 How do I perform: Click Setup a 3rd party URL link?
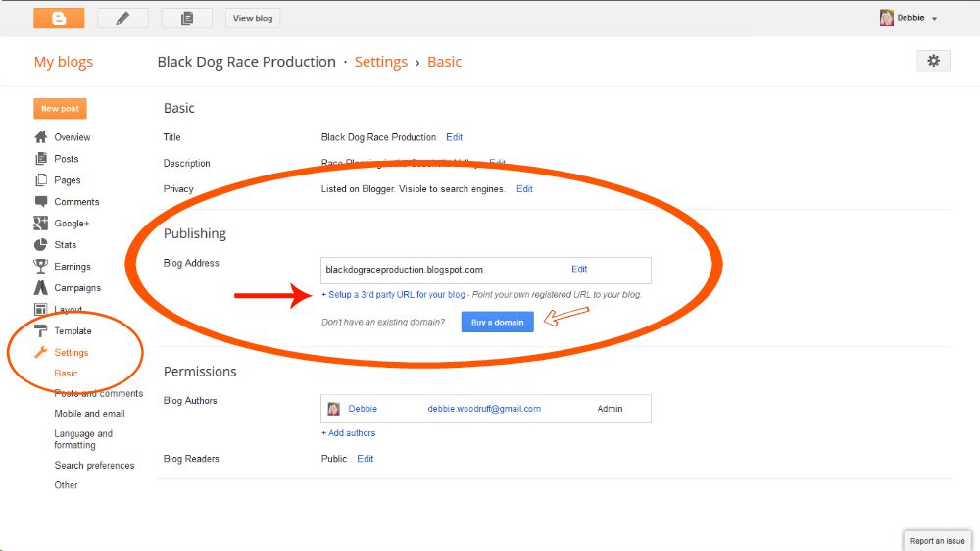coord(393,294)
